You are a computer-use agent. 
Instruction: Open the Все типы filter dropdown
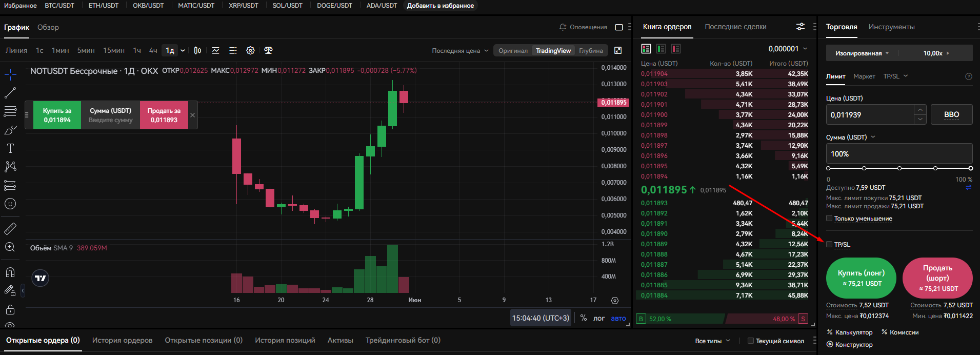(713, 341)
